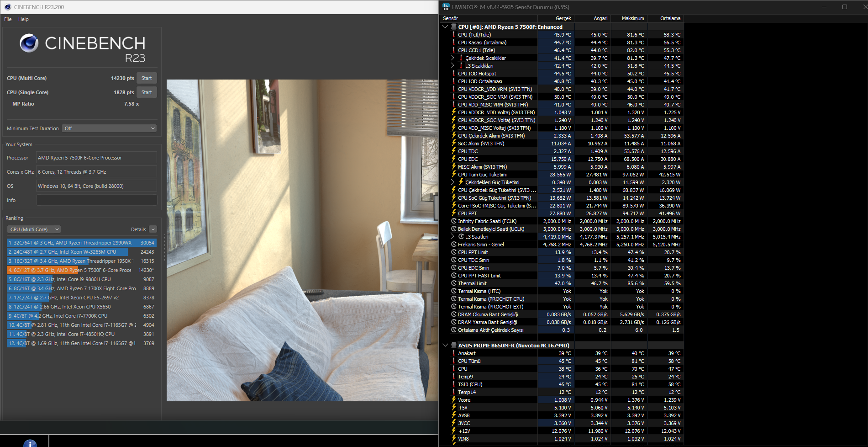Start the CPU (Multi Core) test
Screen dimensions: 868x447
click(147, 78)
